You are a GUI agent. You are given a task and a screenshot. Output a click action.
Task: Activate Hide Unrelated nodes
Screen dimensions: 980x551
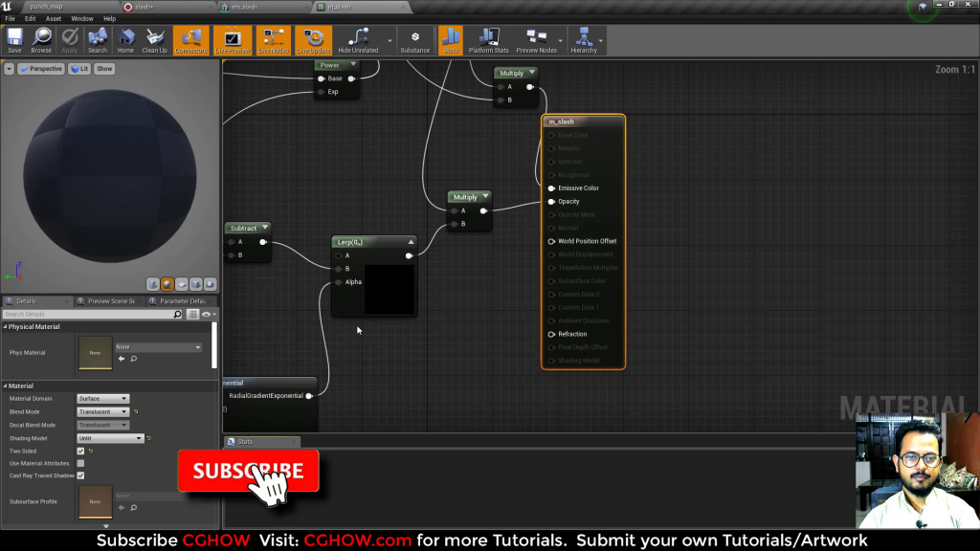(x=357, y=40)
